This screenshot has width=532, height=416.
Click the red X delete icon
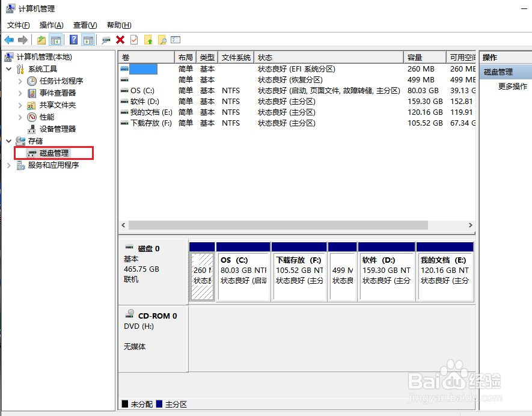point(120,40)
